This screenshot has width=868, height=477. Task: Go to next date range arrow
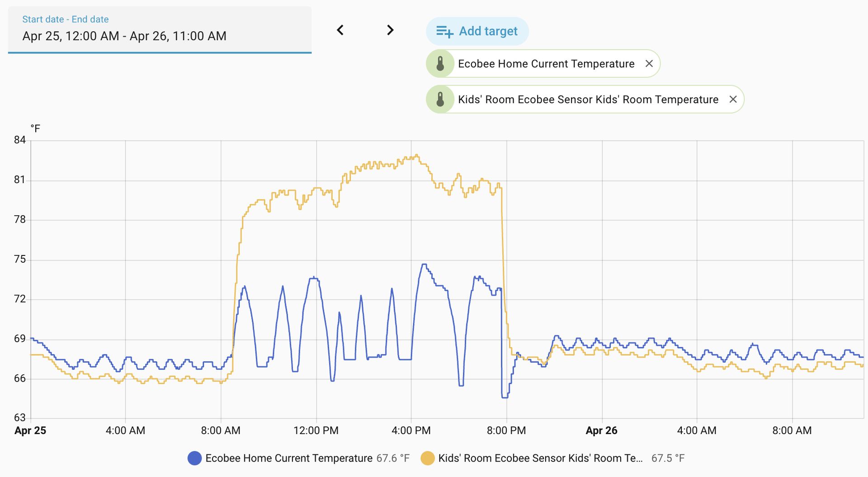(x=390, y=30)
